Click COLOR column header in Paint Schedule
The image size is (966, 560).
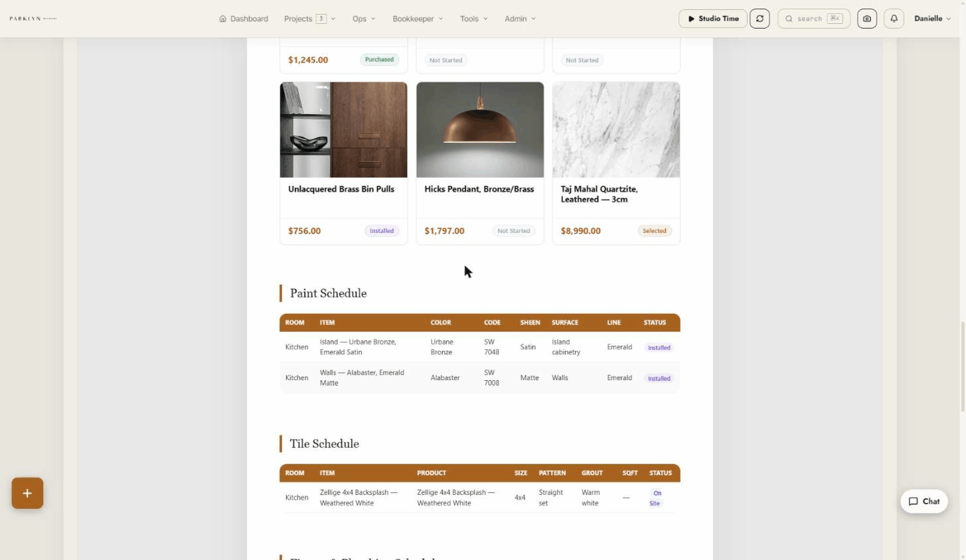441,322
